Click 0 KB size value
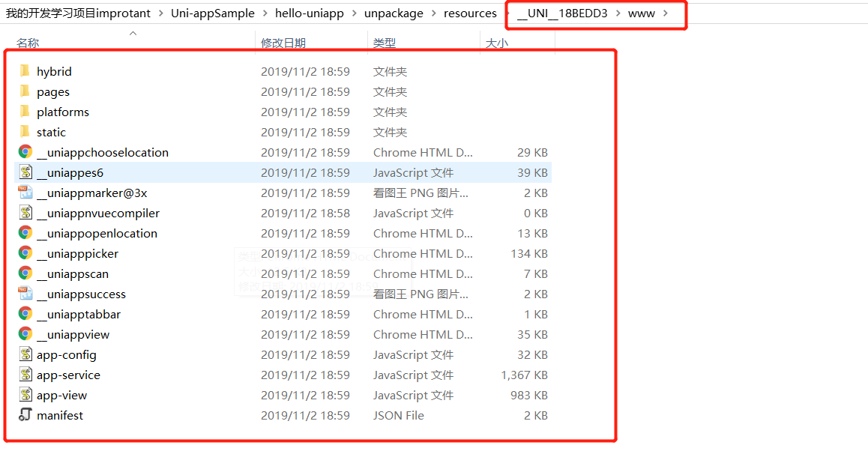 tap(535, 213)
